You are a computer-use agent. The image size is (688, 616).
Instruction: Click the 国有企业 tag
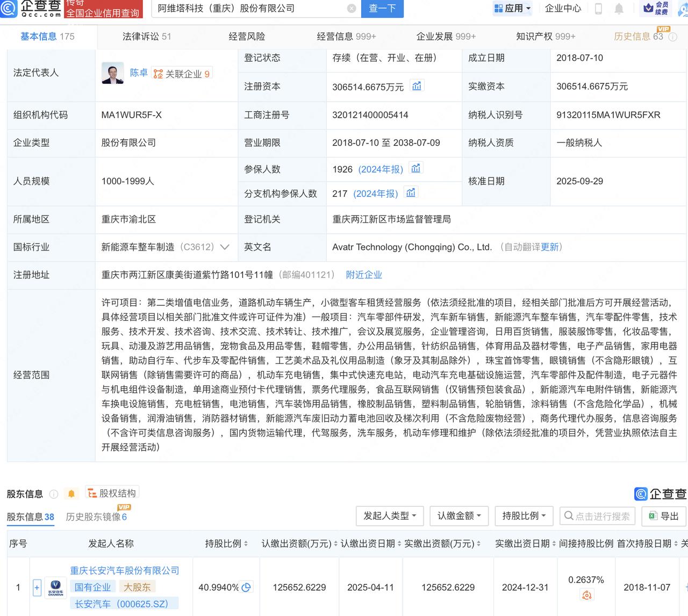point(92,588)
